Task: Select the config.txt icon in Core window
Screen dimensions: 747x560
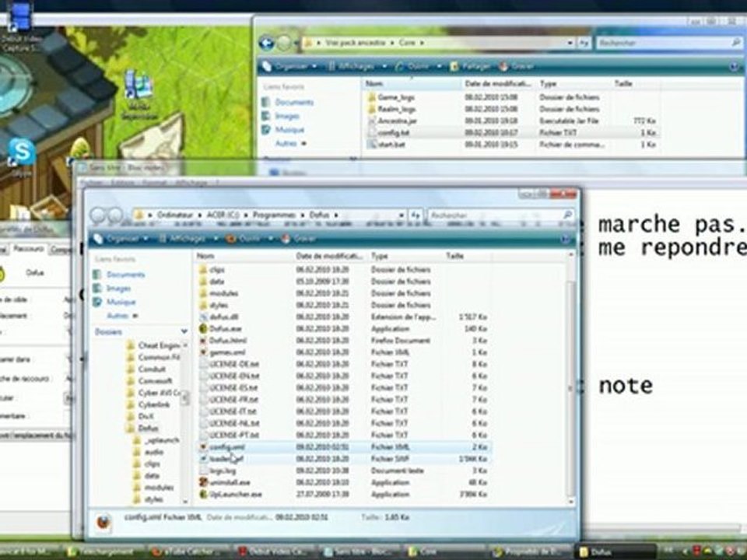Action: [372, 132]
